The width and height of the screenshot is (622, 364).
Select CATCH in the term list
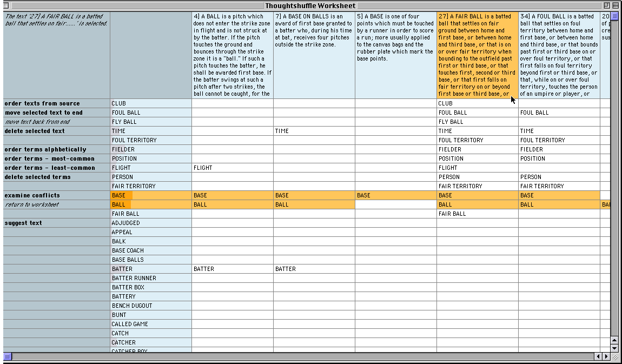(x=151, y=333)
